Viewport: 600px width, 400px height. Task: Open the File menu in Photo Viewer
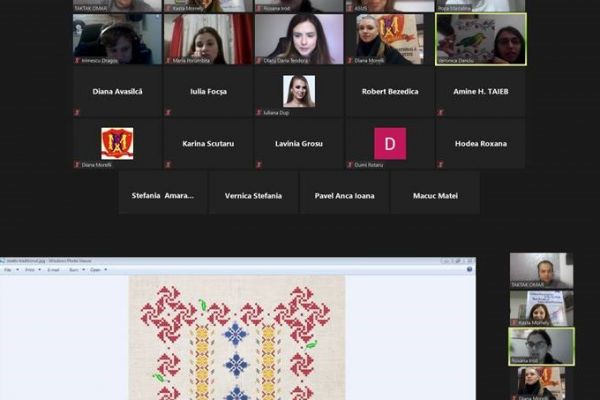coord(7,269)
